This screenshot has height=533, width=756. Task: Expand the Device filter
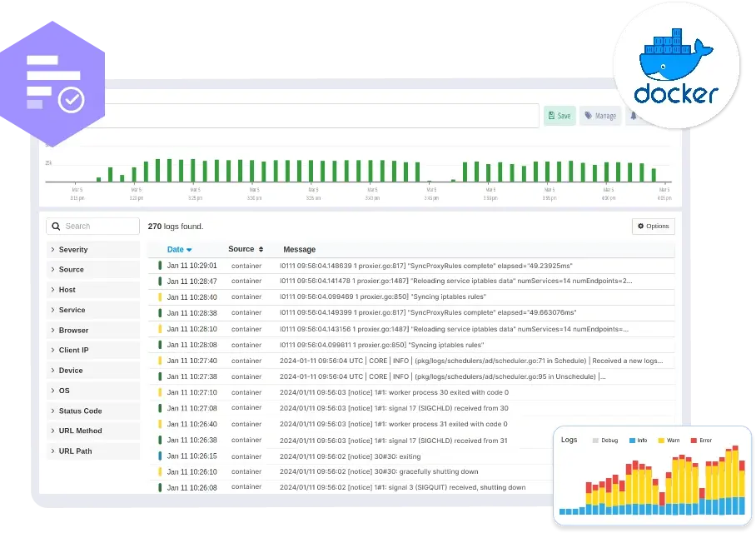93,371
